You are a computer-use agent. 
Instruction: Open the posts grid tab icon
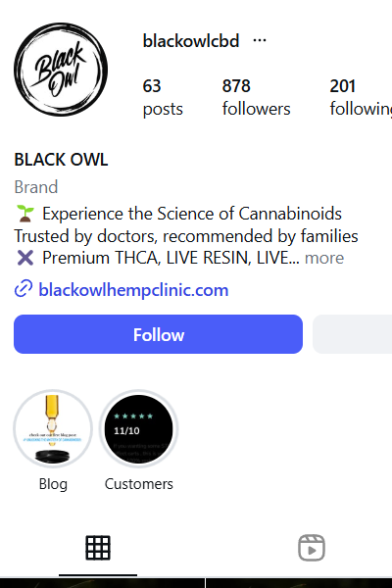pyautogui.click(x=98, y=548)
